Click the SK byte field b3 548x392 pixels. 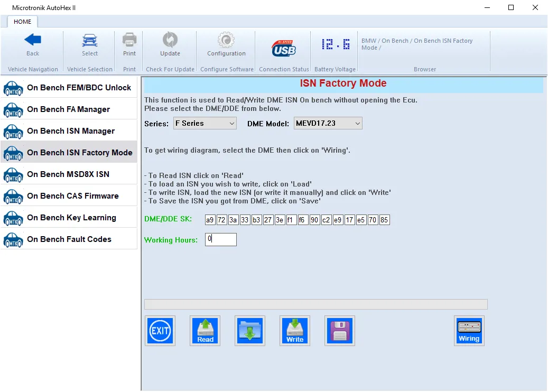tap(256, 220)
